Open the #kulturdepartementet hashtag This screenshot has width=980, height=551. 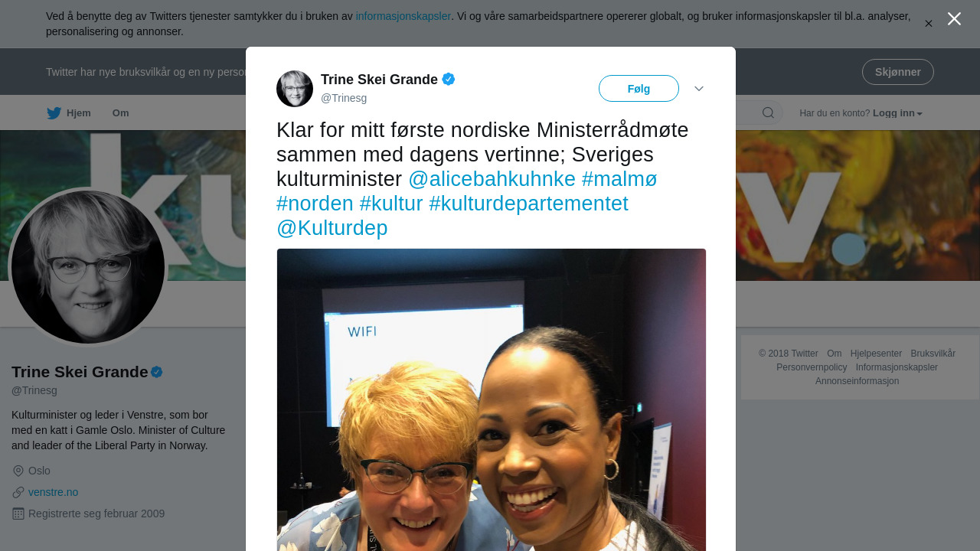point(528,204)
